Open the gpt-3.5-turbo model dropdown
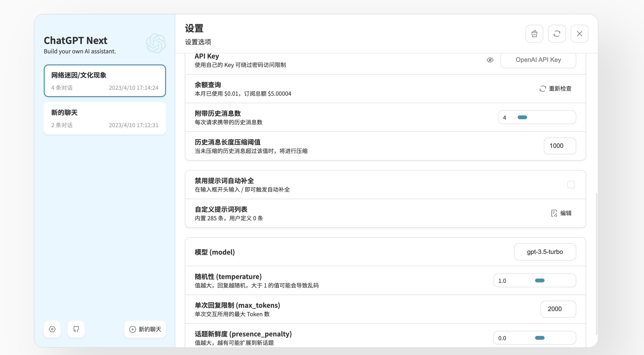Viewport: 644px width, 355px height. pos(545,252)
